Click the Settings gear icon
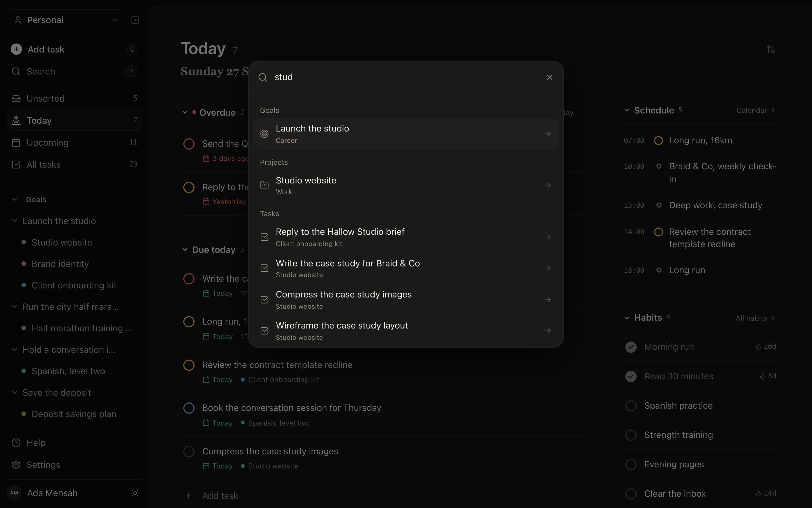 point(16,465)
